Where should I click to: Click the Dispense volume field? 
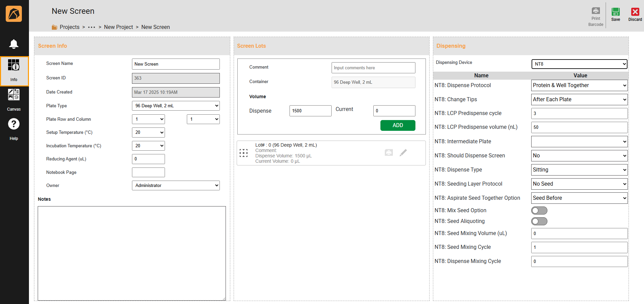pyautogui.click(x=310, y=111)
